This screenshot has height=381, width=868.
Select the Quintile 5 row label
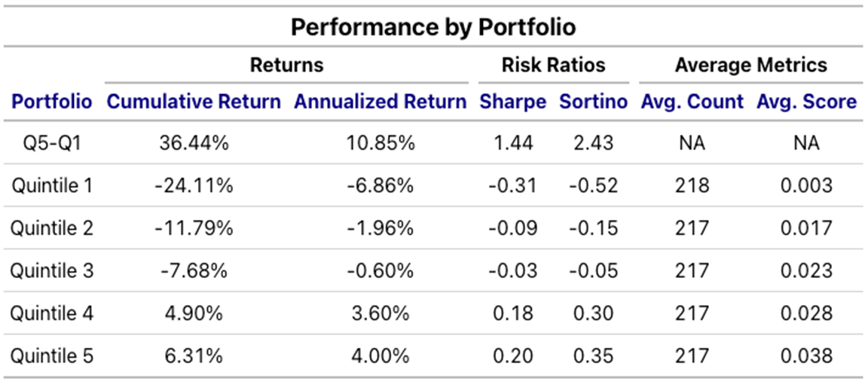point(52,355)
